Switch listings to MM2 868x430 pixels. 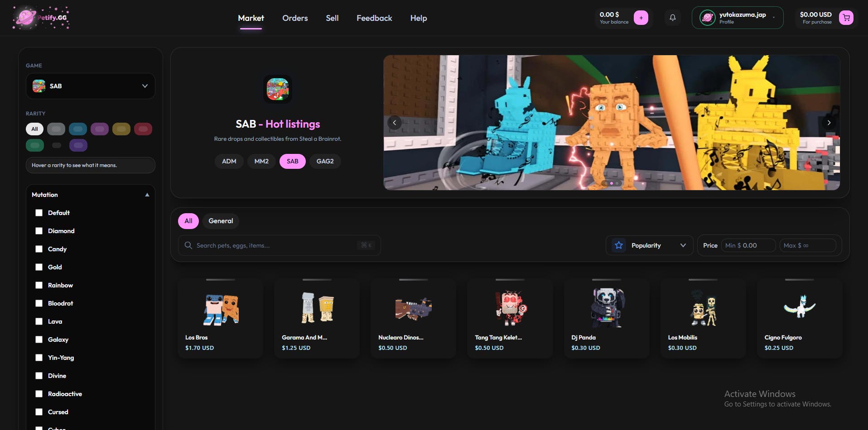[x=261, y=161]
